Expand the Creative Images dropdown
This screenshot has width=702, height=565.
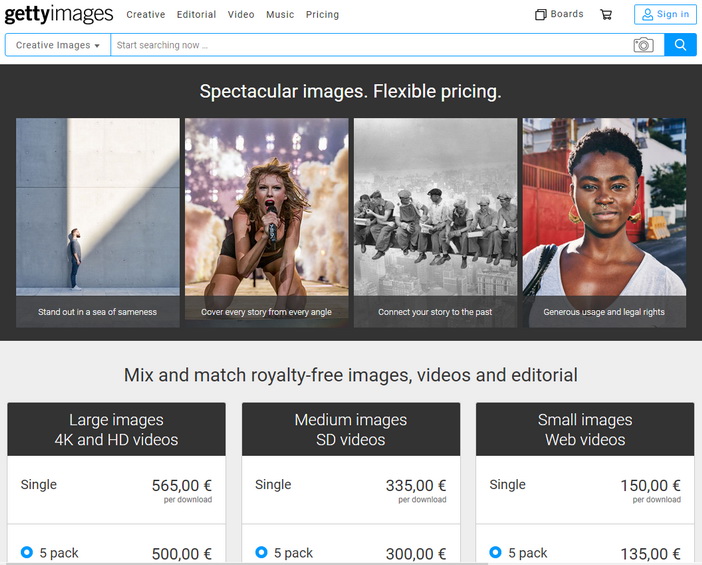[57, 45]
